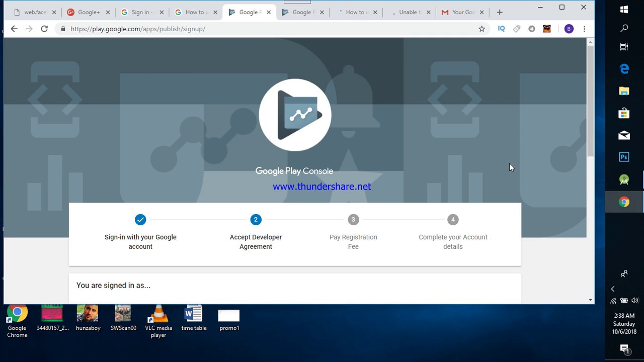Viewport: 644px width, 362px height.
Task: Open the Wi-Fi network tray icon
Action: [x=613, y=301]
